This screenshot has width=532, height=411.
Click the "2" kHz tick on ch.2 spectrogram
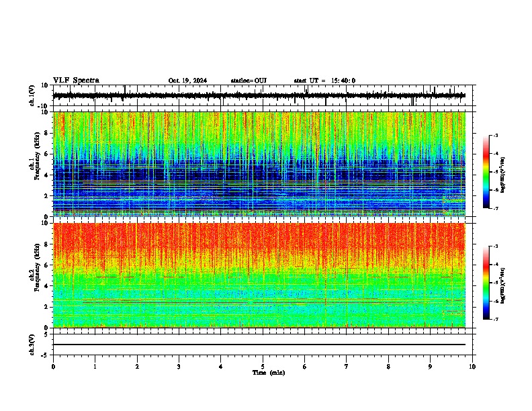pos(47,307)
